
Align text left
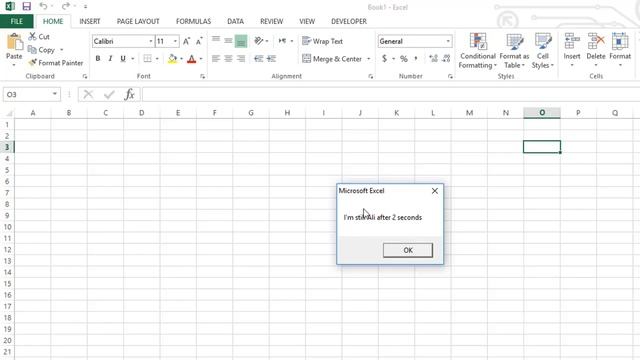click(216, 59)
